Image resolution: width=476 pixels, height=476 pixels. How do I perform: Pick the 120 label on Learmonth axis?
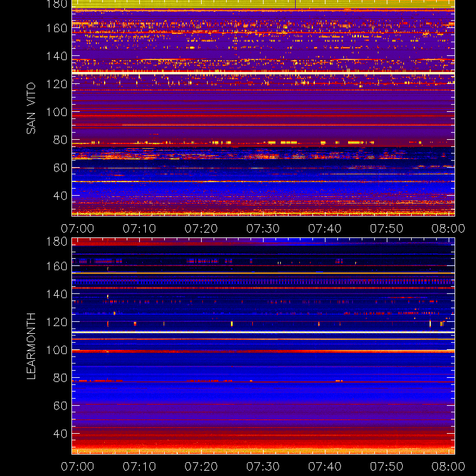(x=57, y=322)
